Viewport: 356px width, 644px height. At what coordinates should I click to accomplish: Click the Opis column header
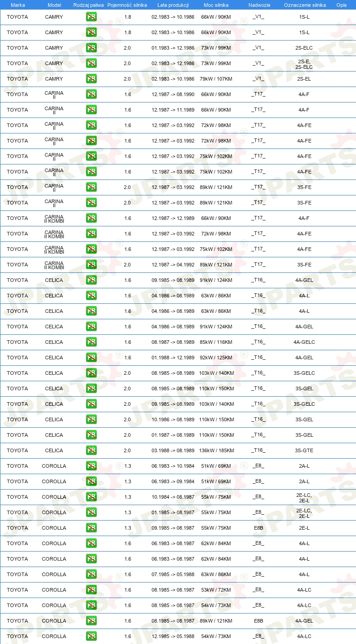341,5
